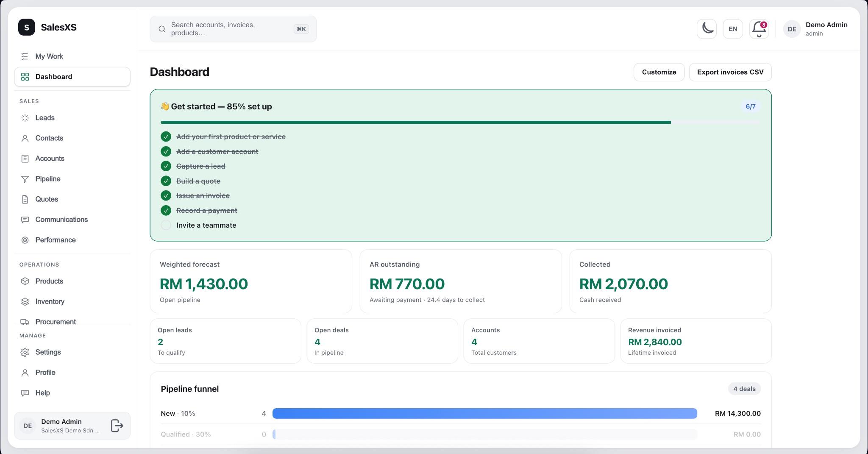The height and width of the screenshot is (454, 868).
Task: Click the Invite a teammate step
Action: click(x=206, y=225)
